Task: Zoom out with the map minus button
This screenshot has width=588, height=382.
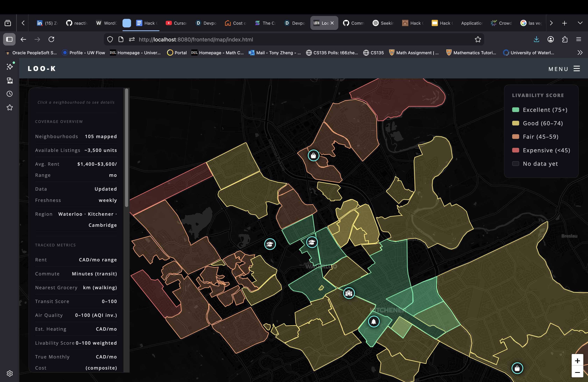Action: 577,372
